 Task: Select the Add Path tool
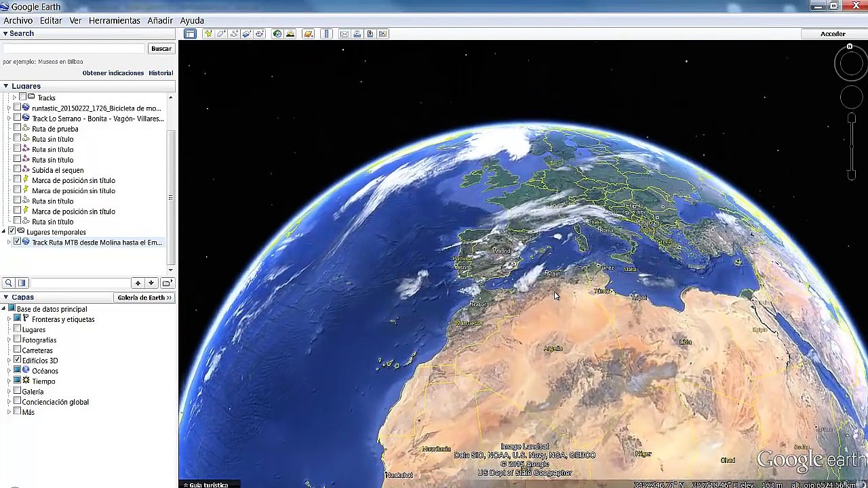[x=234, y=34]
